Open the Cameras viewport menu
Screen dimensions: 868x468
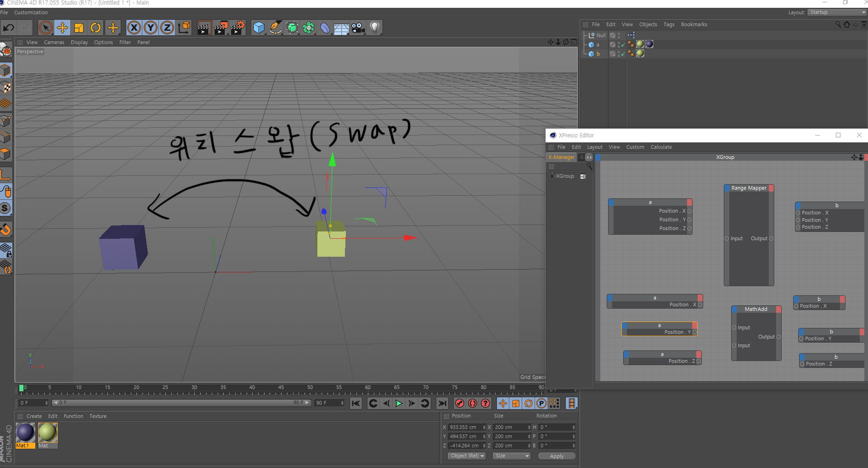(54, 42)
